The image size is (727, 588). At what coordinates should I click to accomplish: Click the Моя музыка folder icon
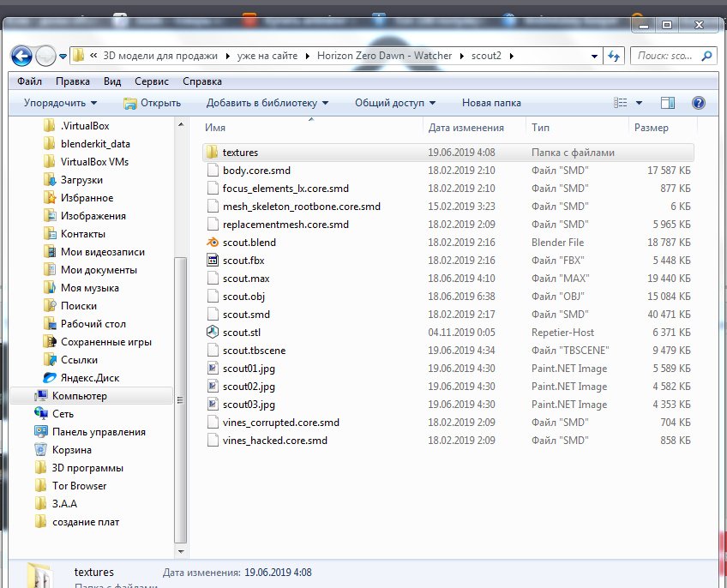49,287
